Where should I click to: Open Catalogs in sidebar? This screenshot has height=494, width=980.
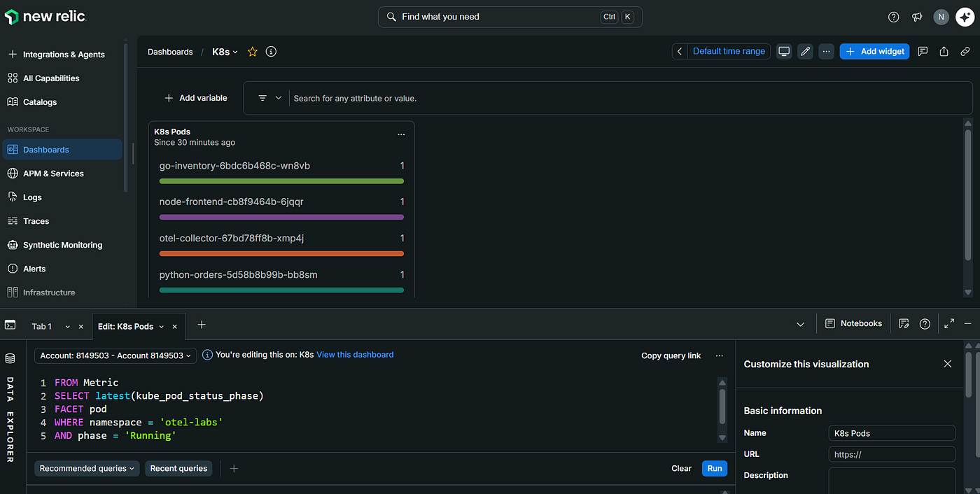point(63,102)
